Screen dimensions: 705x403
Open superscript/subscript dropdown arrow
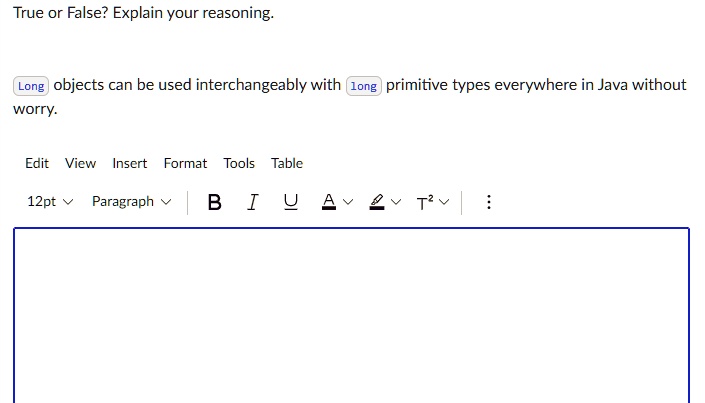(x=444, y=202)
